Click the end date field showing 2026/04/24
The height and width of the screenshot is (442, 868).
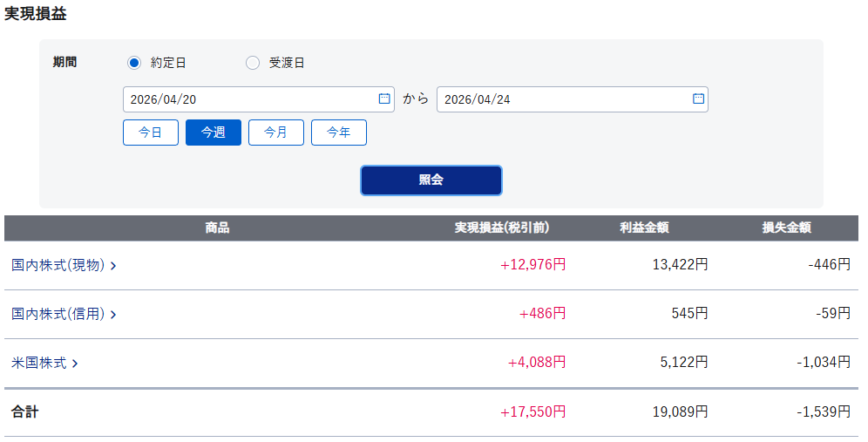(562, 99)
